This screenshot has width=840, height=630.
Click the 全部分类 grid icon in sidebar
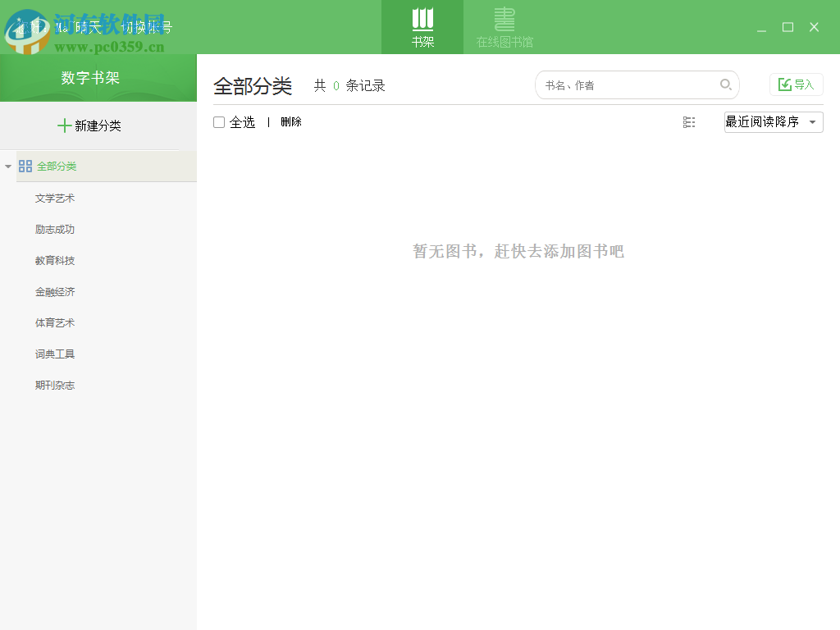click(25, 166)
